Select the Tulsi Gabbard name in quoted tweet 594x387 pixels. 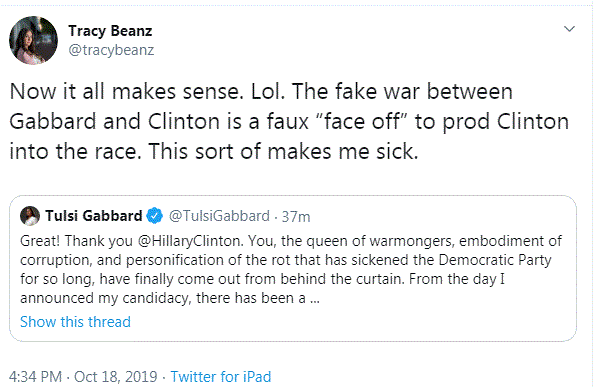click(94, 216)
